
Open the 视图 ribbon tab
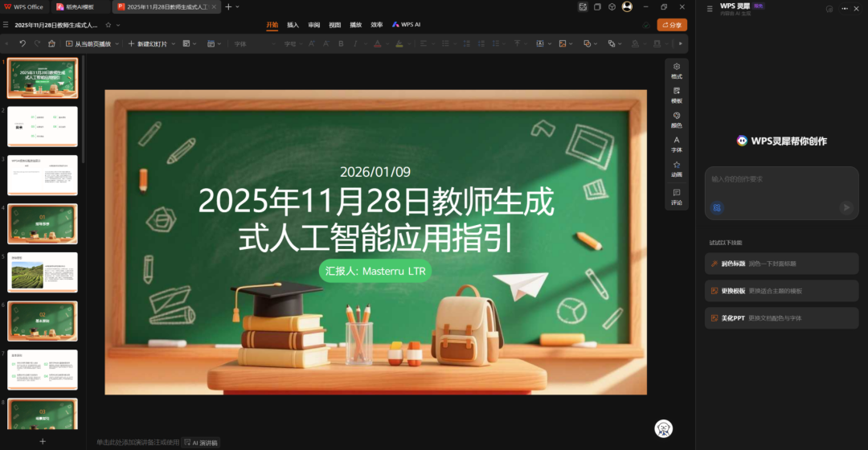(x=335, y=25)
